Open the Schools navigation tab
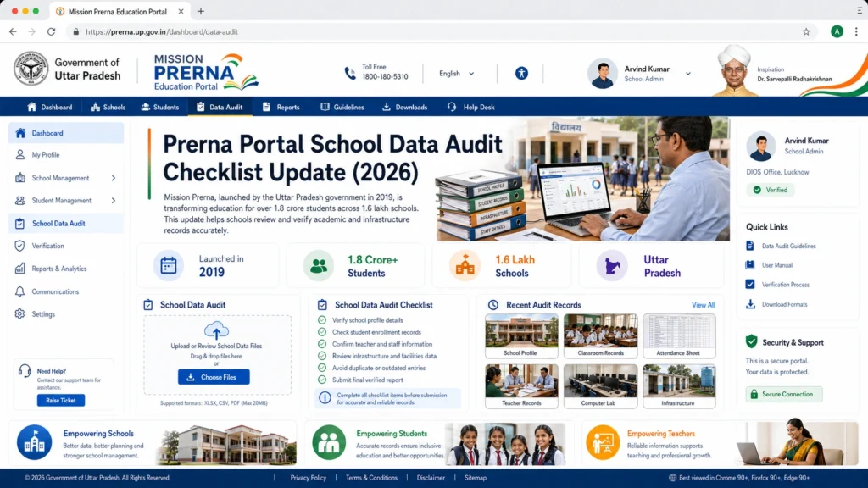 pos(108,107)
